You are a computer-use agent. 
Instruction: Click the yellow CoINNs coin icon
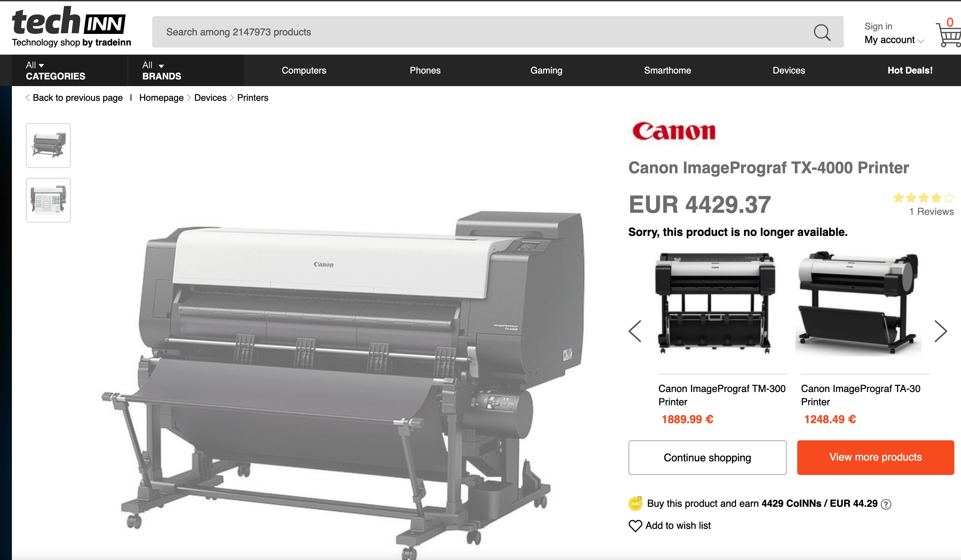click(635, 504)
